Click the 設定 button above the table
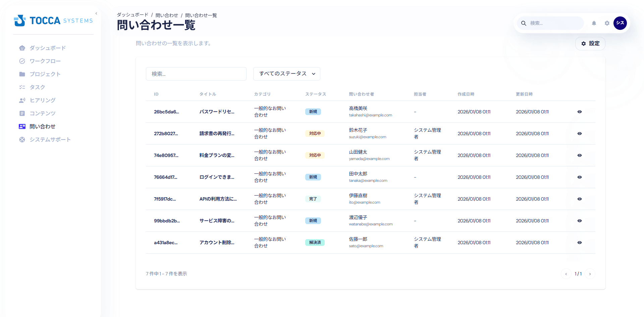Image resolution: width=644 pixels, height=317 pixels. tap(590, 44)
